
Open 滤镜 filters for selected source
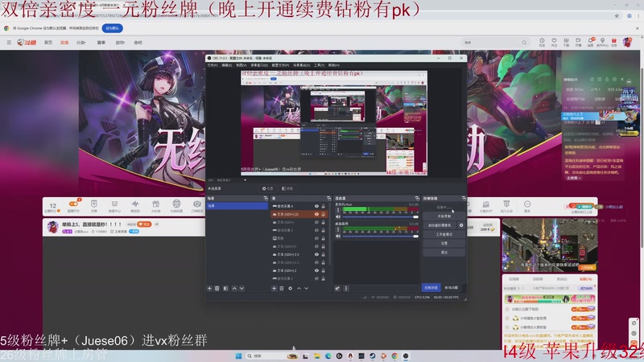click(x=287, y=188)
